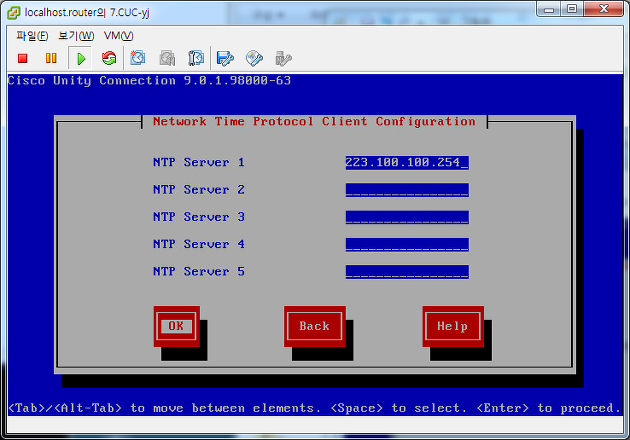Click the NTP Server 5 field
The image size is (630, 440).
407,272
